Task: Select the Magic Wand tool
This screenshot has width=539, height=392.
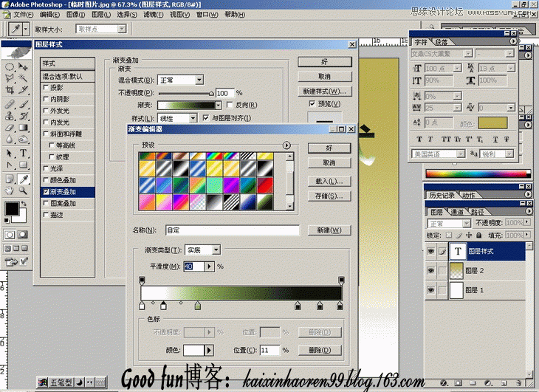Action: (23, 78)
